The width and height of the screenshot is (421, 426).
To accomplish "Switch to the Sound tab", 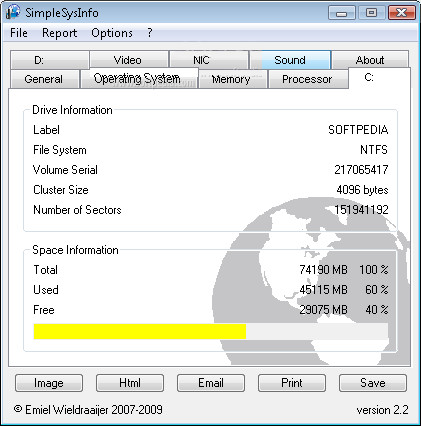I will click(x=290, y=60).
